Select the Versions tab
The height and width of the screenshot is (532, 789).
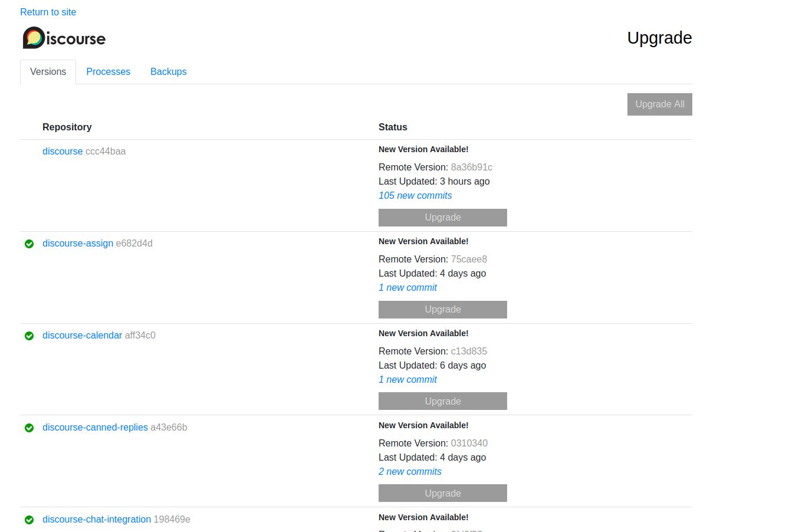(48, 71)
